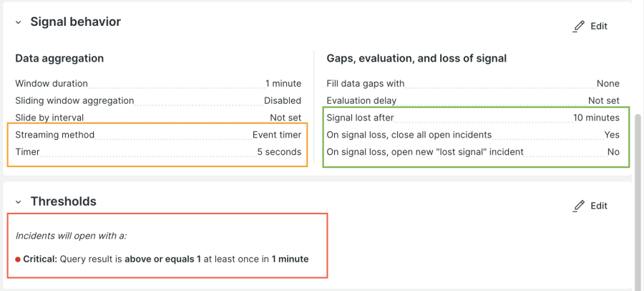Click the pencil icon in Signal behavior
The image size is (644, 291).
tap(579, 27)
